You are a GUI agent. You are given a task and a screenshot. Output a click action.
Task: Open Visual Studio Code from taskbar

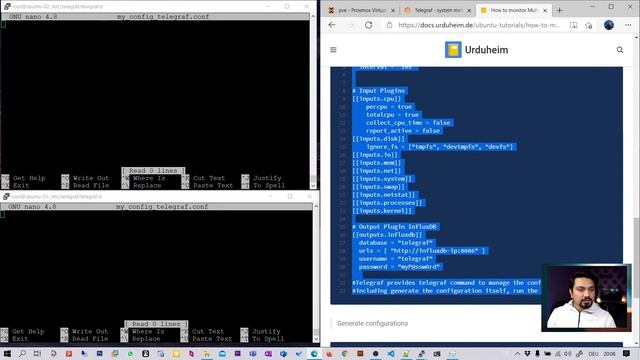tap(391, 354)
